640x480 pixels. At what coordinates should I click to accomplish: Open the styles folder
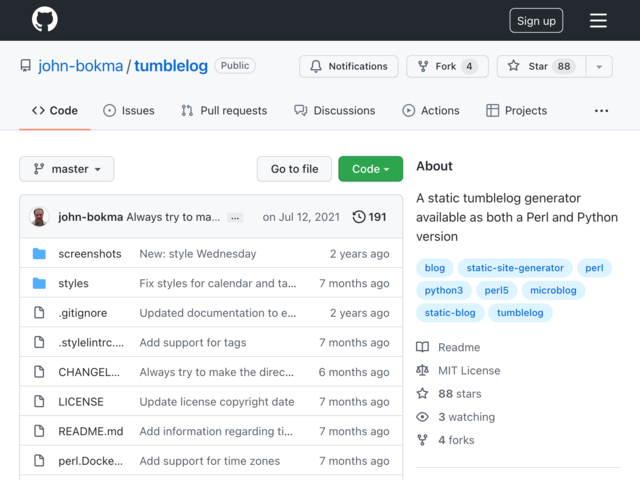point(73,283)
